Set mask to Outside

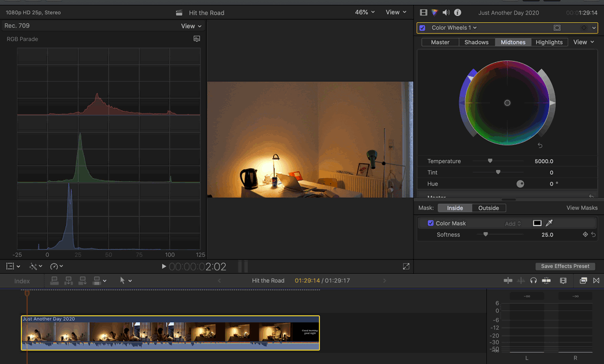[x=488, y=208]
